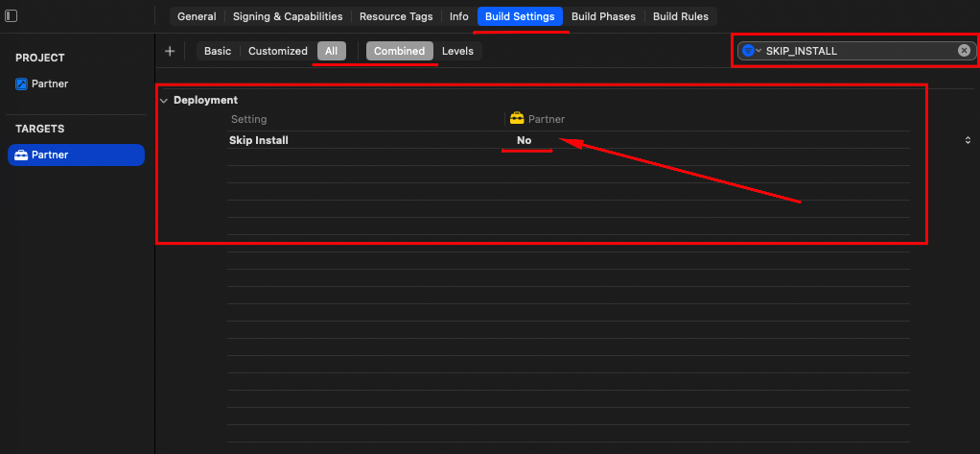
Task: Open the Resource Tags tab
Action: point(396,16)
